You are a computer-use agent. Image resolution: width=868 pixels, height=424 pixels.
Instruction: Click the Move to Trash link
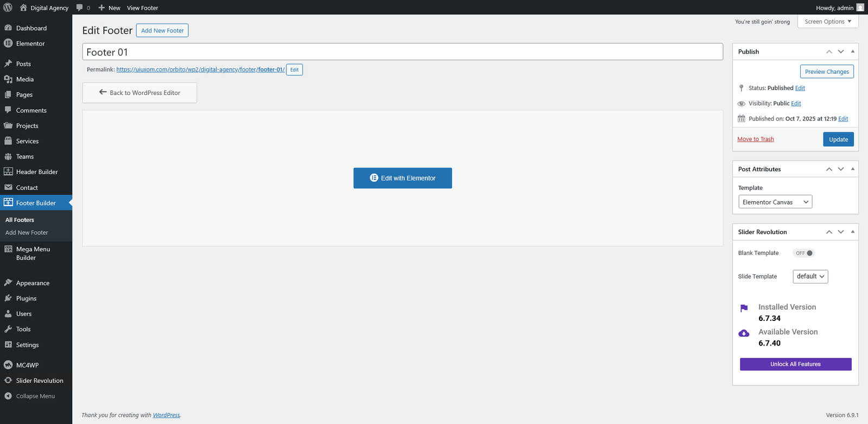(x=755, y=139)
